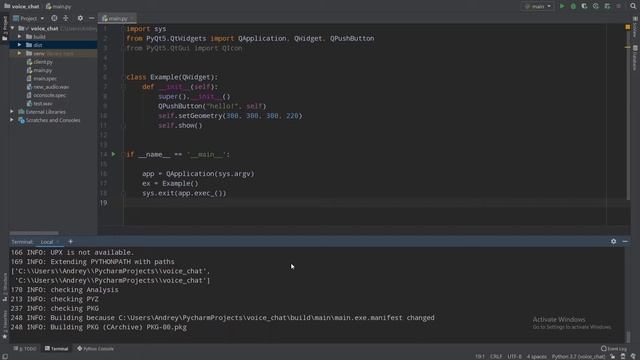Screen dimensions: 640x360
Task: Collapse all via project panel icon
Action: pyautogui.click(x=66, y=18)
